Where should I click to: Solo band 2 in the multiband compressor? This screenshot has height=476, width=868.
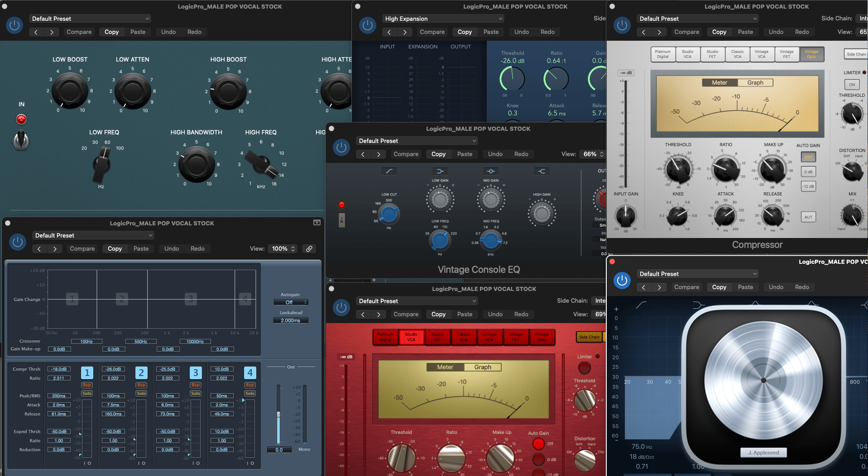(x=141, y=394)
